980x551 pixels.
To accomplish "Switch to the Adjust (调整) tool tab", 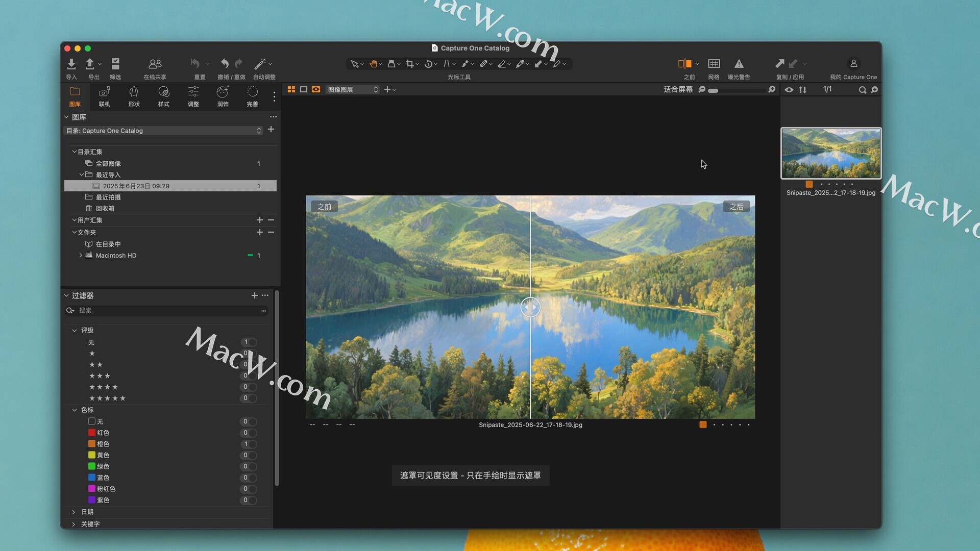I will [193, 96].
